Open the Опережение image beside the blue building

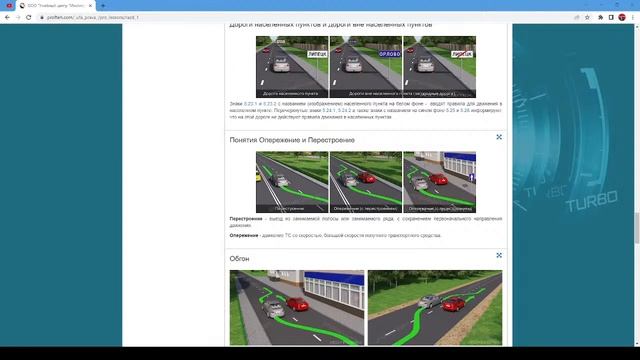440,182
